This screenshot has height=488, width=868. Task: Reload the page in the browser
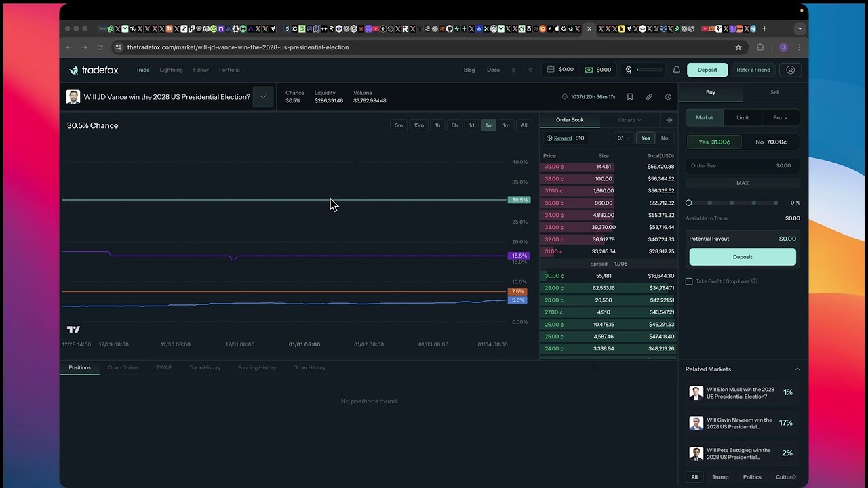click(100, 47)
